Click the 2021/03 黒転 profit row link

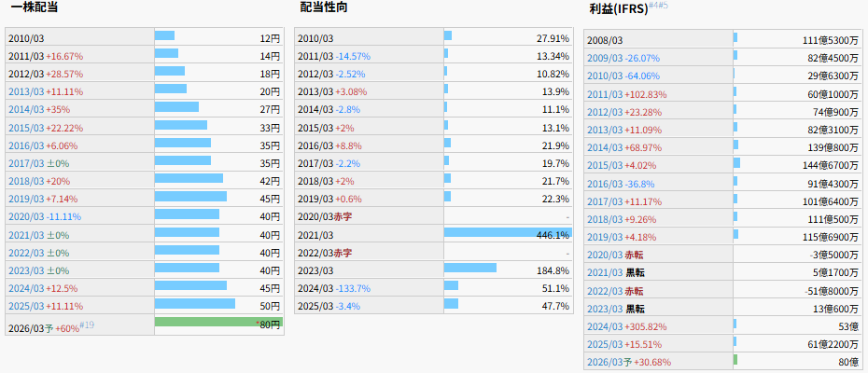(604, 273)
